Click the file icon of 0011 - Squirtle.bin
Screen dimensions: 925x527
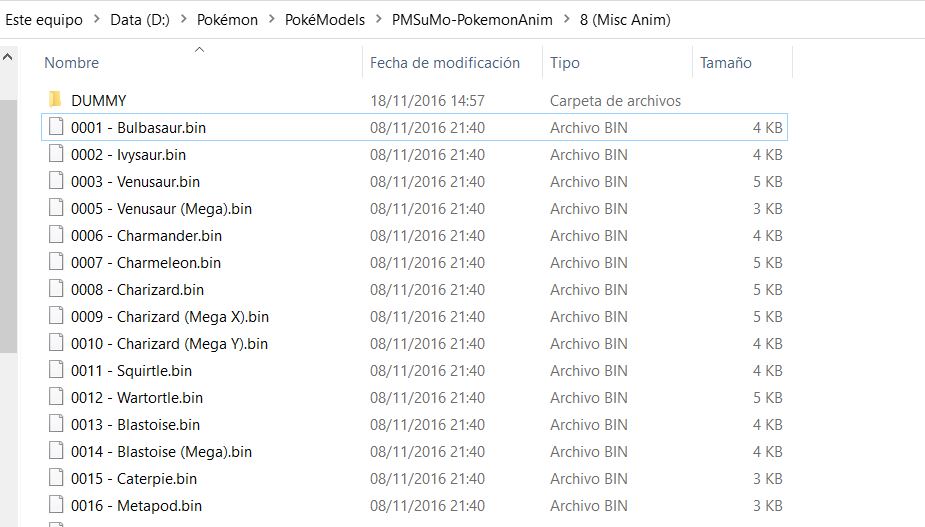(56, 370)
